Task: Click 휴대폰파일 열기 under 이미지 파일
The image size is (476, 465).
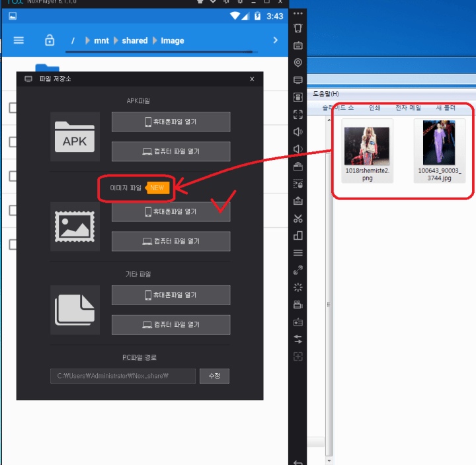Action: [171, 212]
